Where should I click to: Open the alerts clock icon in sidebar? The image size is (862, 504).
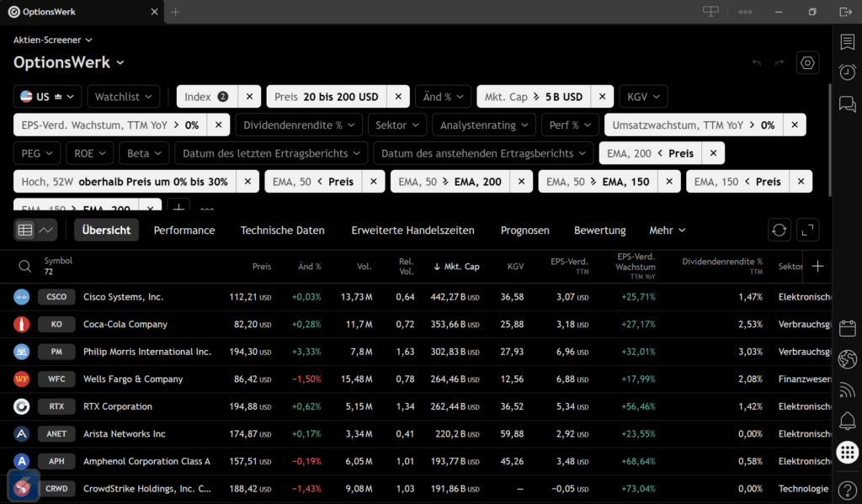pyautogui.click(x=847, y=72)
